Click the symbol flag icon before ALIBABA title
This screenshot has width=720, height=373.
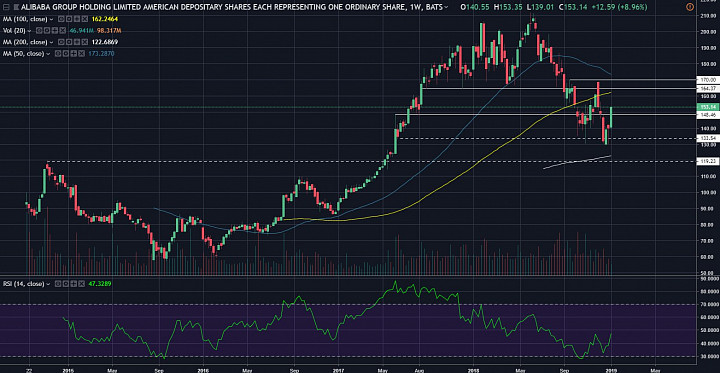point(16,7)
